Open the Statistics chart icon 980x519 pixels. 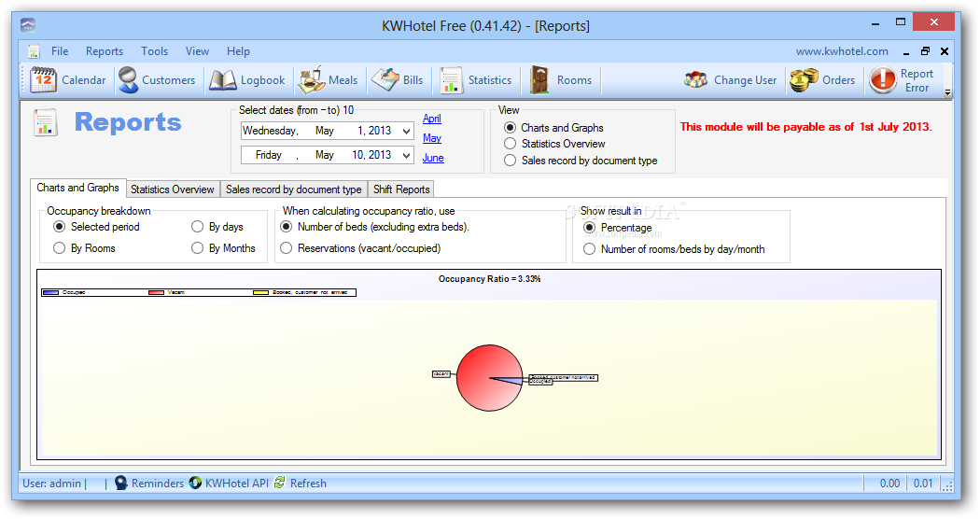pyautogui.click(x=451, y=80)
